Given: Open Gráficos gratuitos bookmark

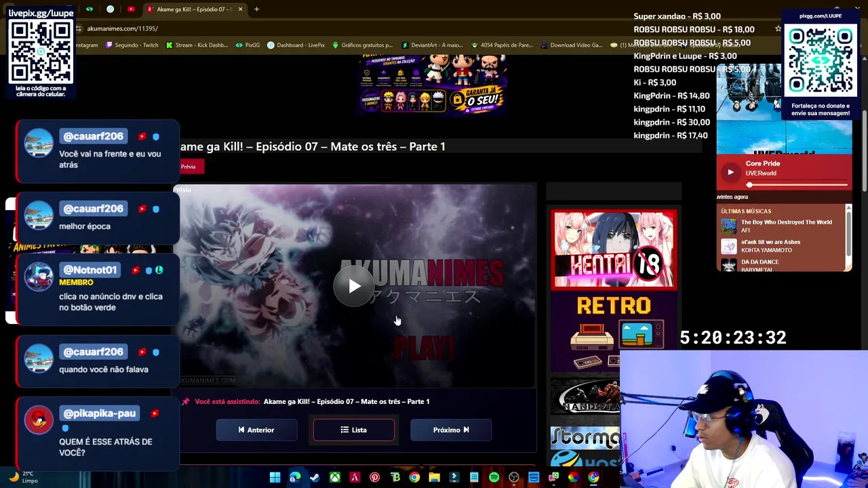Looking at the screenshot, I should pos(362,45).
